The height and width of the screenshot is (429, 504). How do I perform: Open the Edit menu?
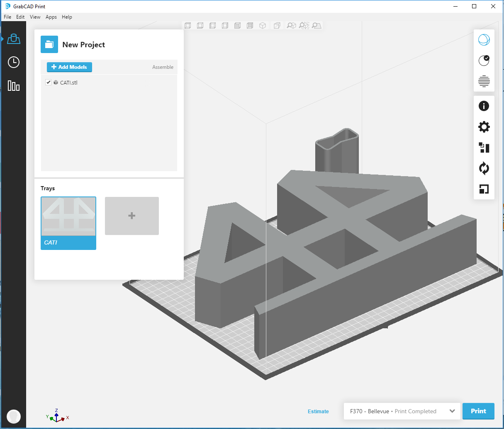click(20, 17)
